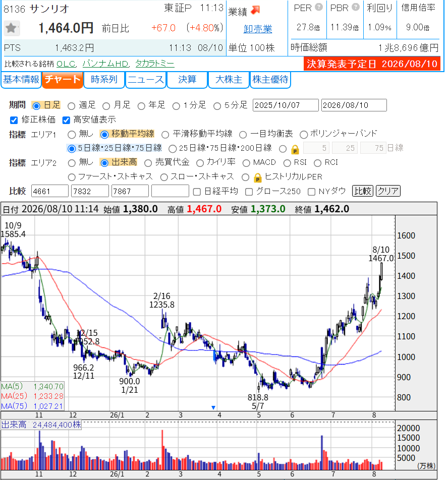The height and width of the screenshot is (480, 448).
Task: Open the バンナムHD stock link
Action: [105, 64]
